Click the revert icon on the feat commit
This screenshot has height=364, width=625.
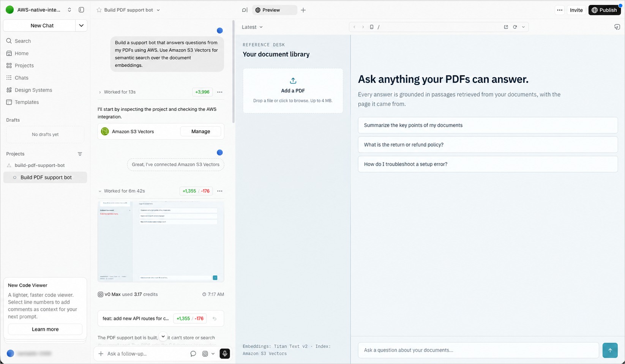(x=215, y=318)
